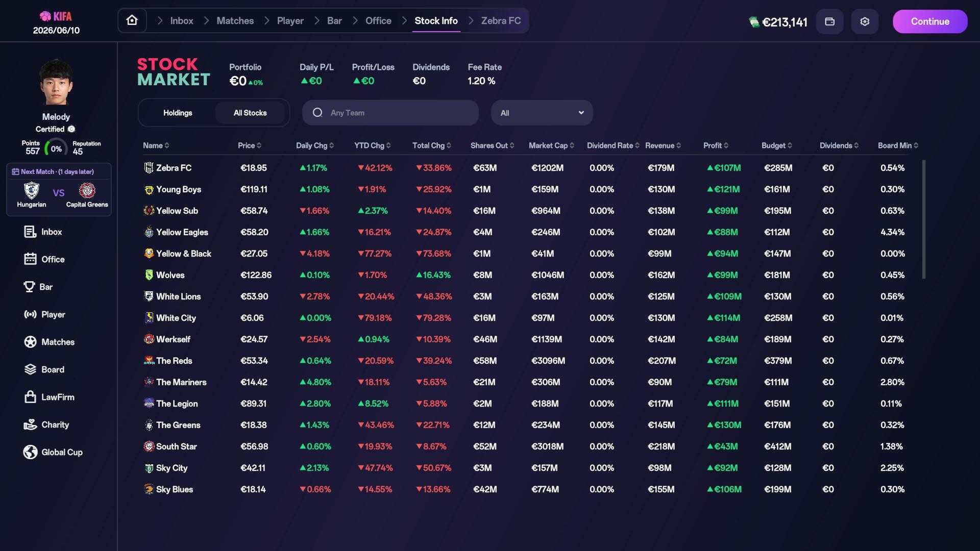Screen dimensions: 980x551
Task: Select the Young Boys stock row
Action: 531,189
